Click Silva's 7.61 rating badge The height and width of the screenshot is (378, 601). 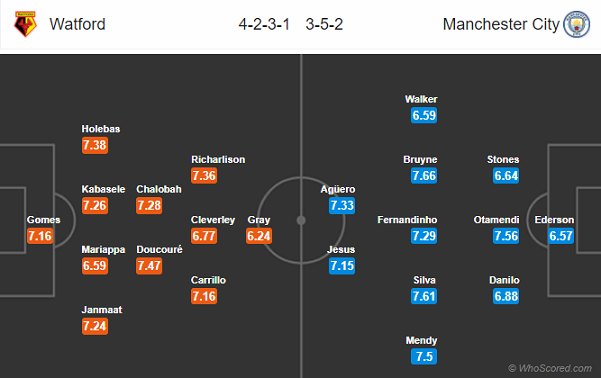pyautogui.click(x=424, y=296)
